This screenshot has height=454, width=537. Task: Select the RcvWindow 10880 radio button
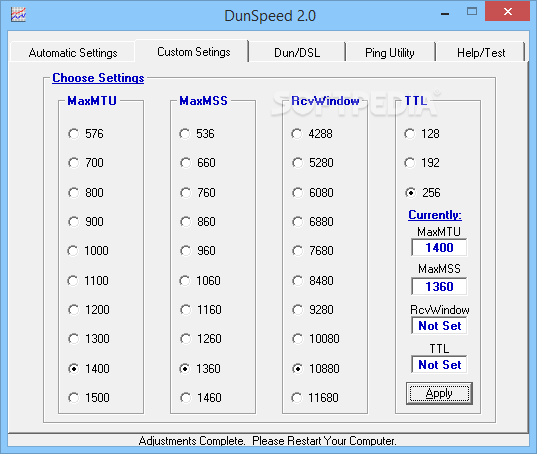pos(316,369)
